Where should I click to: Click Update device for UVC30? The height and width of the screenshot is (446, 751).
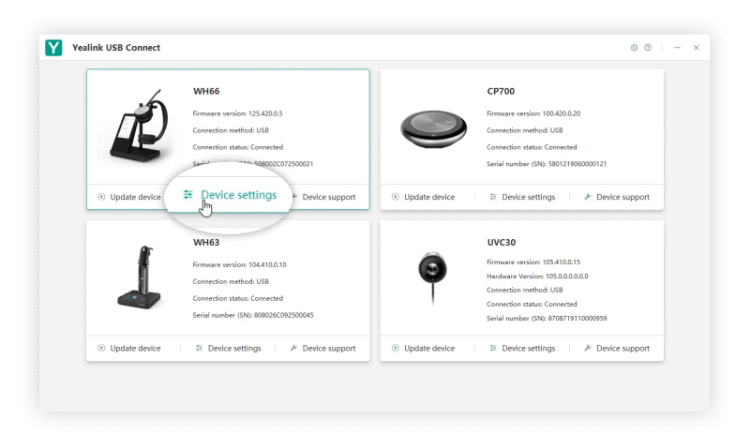point(423,348)
